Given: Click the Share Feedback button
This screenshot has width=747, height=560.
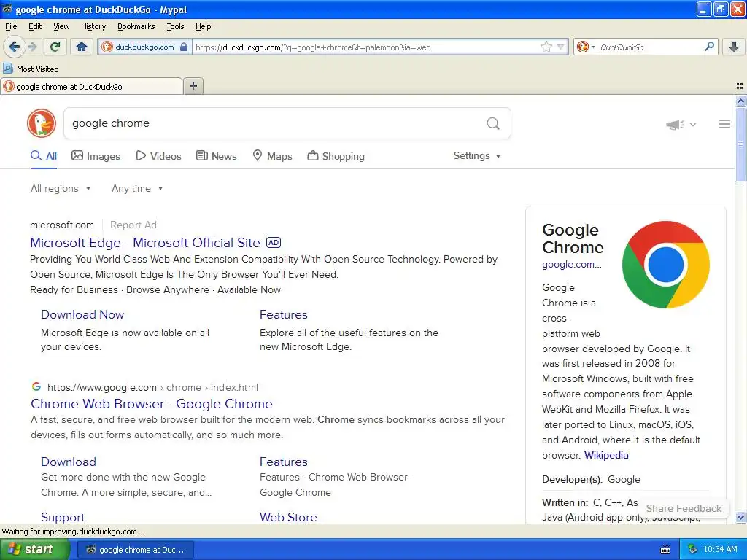Looking at the screenshot, I should point(684,508).
